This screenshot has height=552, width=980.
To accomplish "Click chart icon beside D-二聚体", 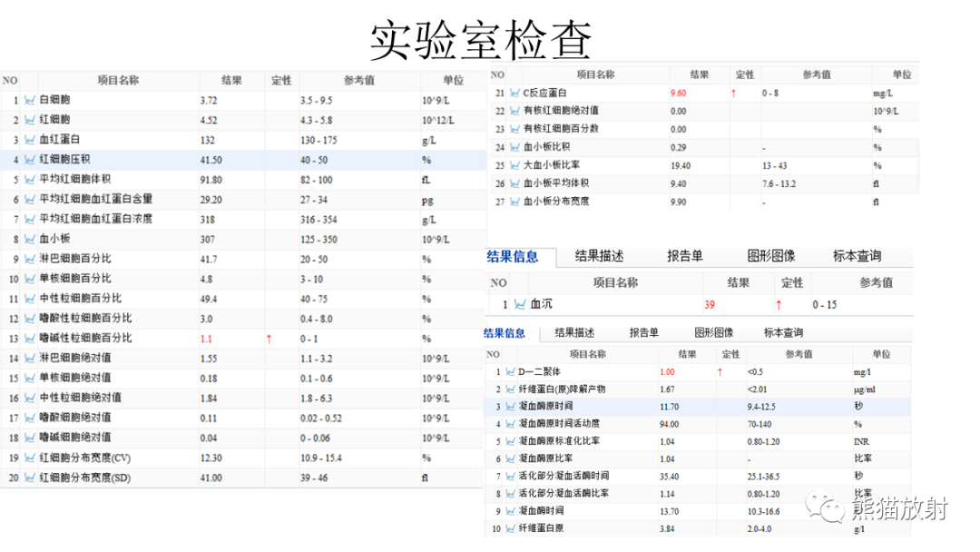I will click(510, 372).
